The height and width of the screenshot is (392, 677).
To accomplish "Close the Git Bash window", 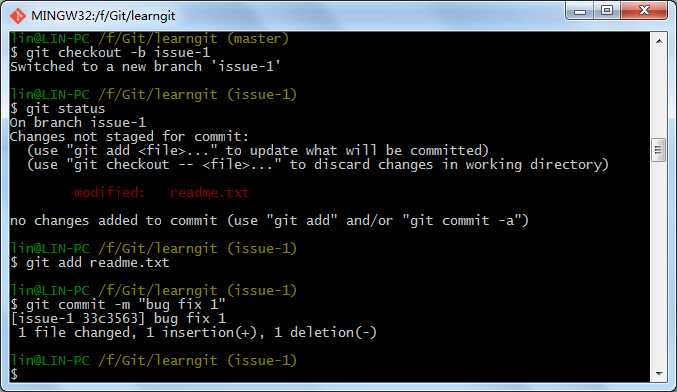I will click(644, 10).
